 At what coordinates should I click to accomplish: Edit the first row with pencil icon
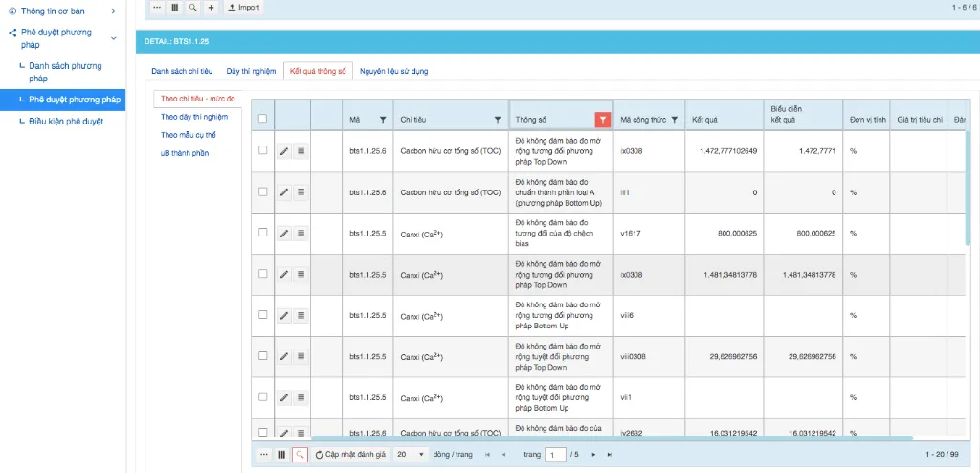point(284,151)
